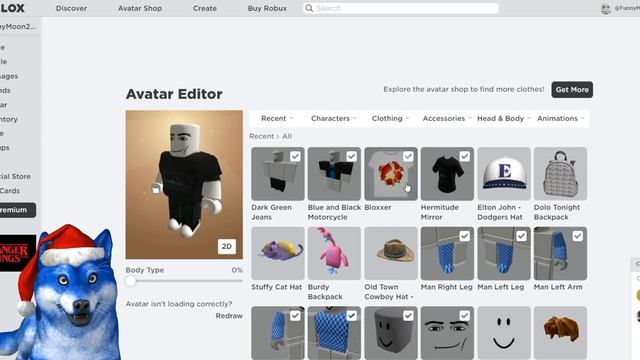Select the Hermitude Mirror shirt item
This screenshot has height=360, width=640.
coord(447,174)
